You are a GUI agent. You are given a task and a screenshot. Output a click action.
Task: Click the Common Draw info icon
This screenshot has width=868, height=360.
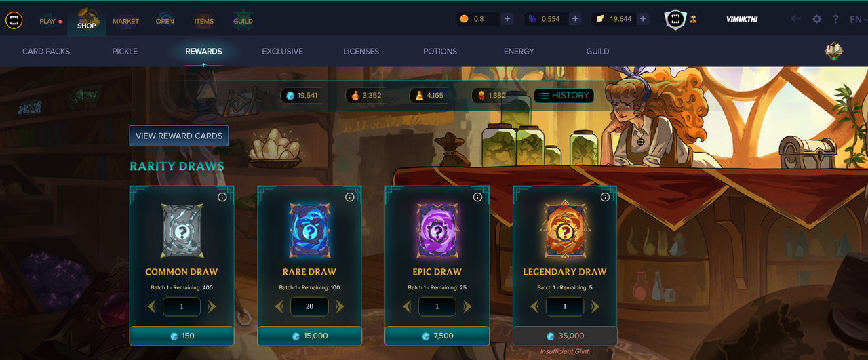[x=222, y=197]
